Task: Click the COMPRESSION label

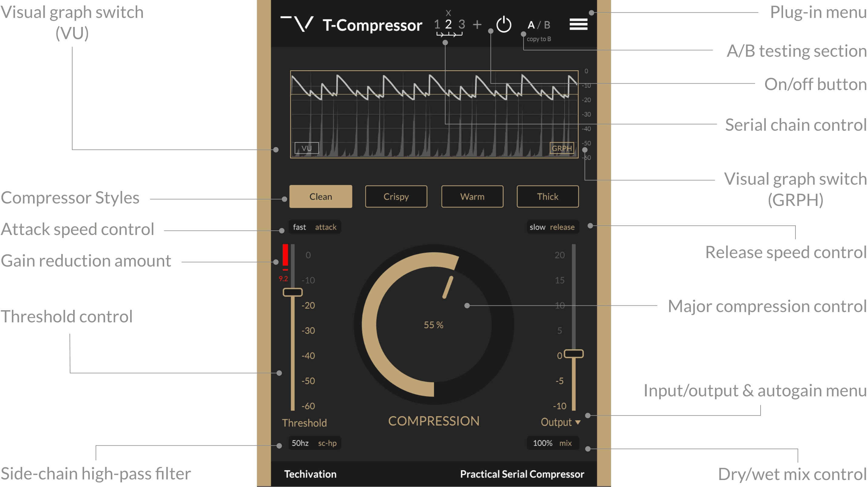Action: (434, 421)
